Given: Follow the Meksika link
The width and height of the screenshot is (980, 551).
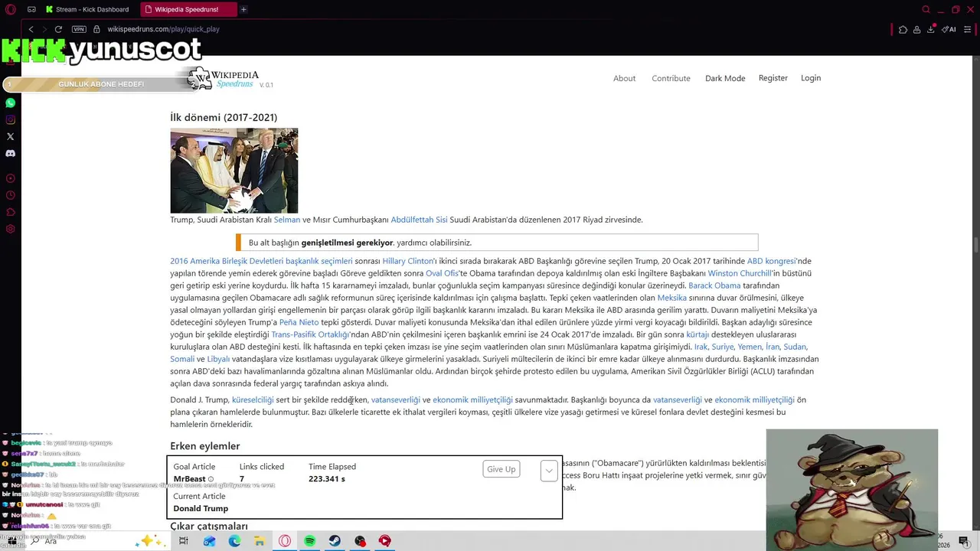Looking at the screenshot, I should pos(671,298).
